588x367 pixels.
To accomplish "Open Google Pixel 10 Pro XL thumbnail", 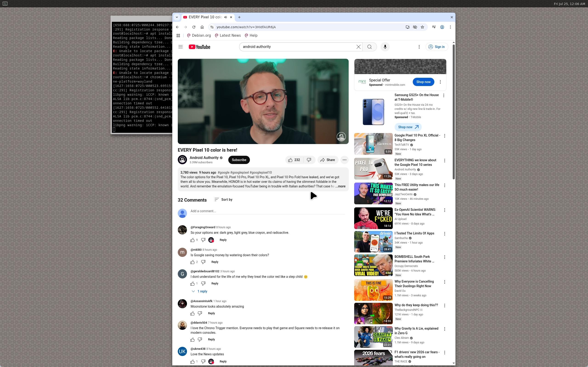I will coord(373,144).
